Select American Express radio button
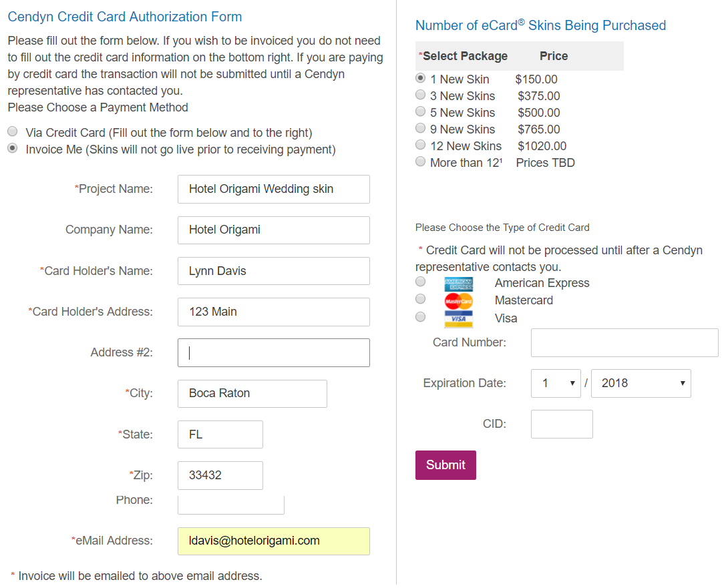 click(420, 282)
